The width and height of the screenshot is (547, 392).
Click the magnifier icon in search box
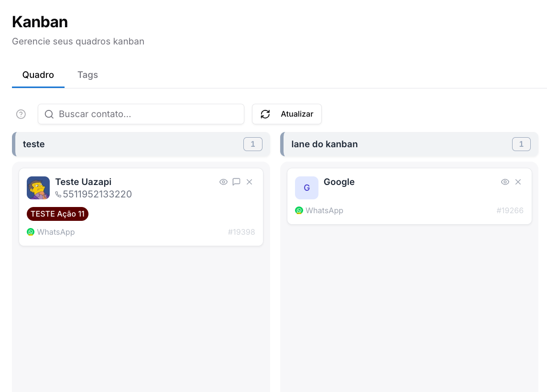[x=49, y=114]
